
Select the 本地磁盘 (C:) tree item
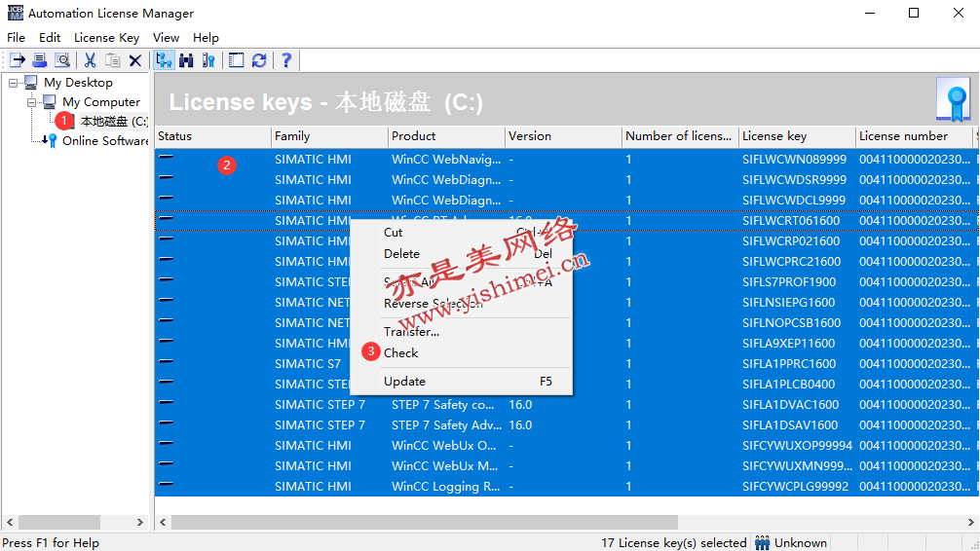pos(114,121)
